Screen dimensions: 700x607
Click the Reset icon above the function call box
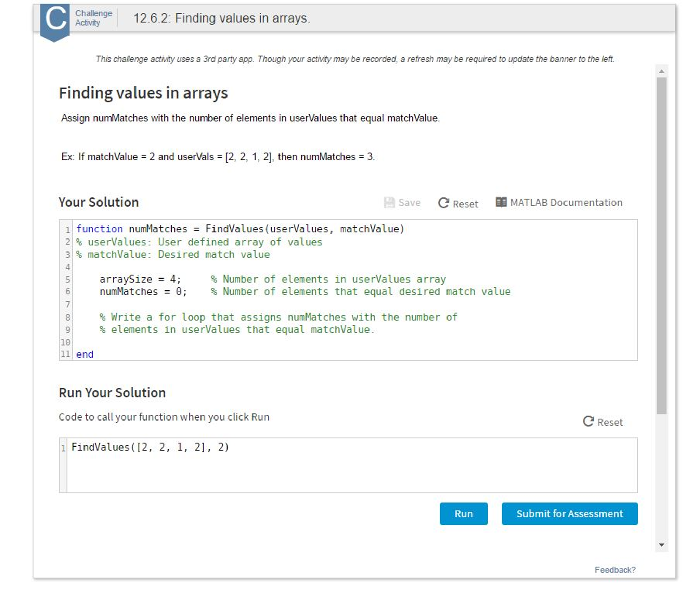pos(588,421)
